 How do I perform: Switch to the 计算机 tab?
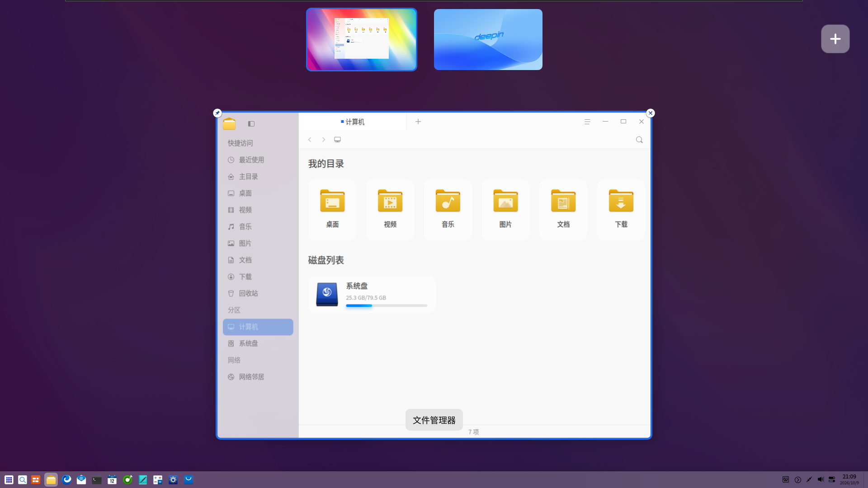[x=353, y=122]
